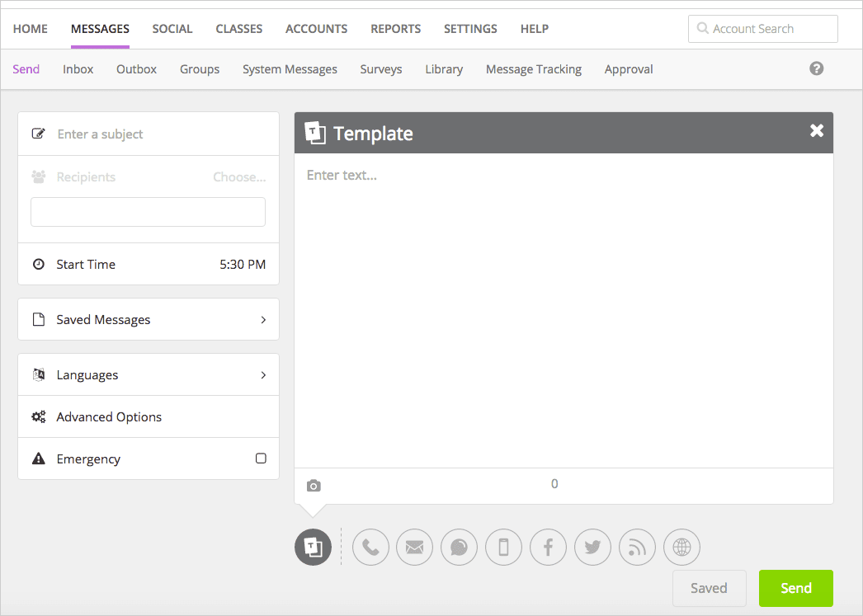Expand the Languages options
Viewport: 863px width, 616px height.
[x=149, y=374]
